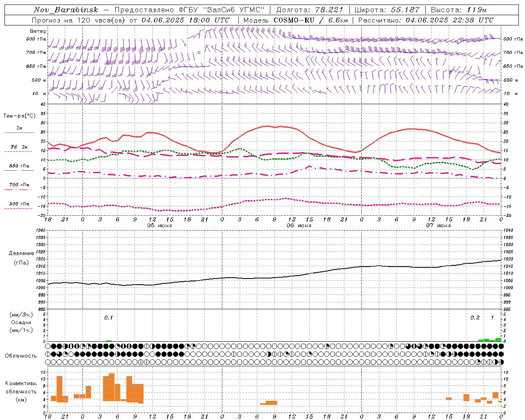This screenshot has height=420, width=525.
Task: Click the Nov_Barabinsk station title
Action: point(66,10)
